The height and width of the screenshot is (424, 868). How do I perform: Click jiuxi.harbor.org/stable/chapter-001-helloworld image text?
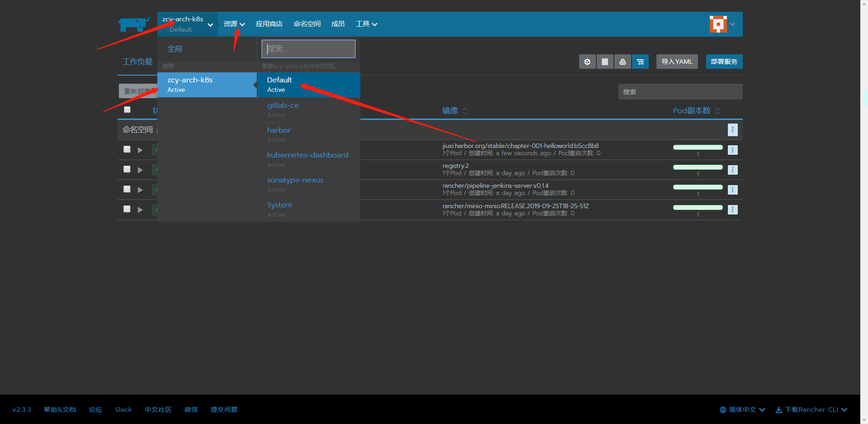[520, 146]
